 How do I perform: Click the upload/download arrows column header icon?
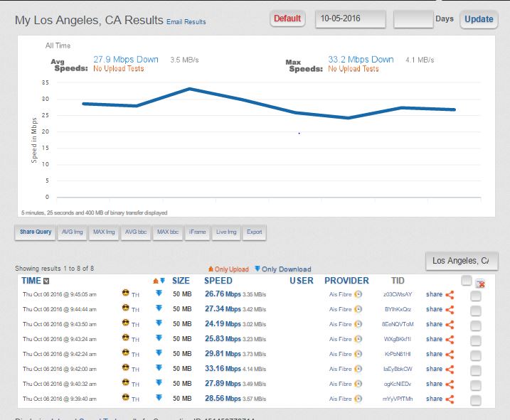[159, 281]
